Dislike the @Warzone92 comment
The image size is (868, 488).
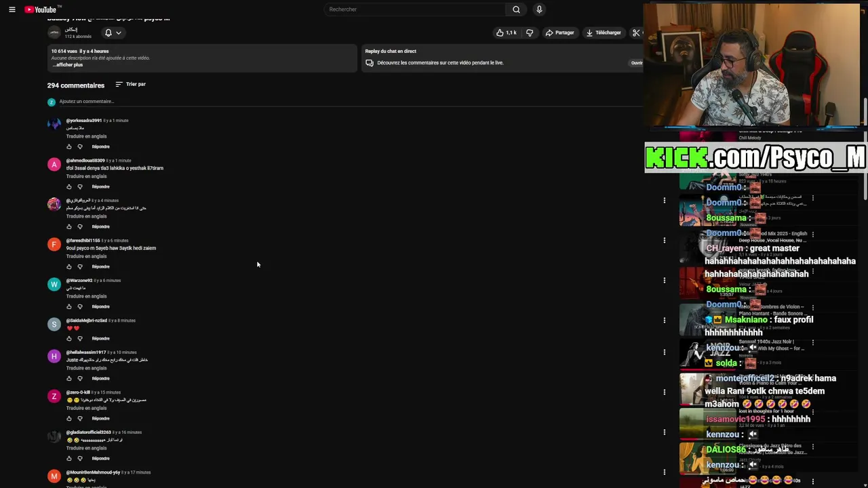point(80,306)
